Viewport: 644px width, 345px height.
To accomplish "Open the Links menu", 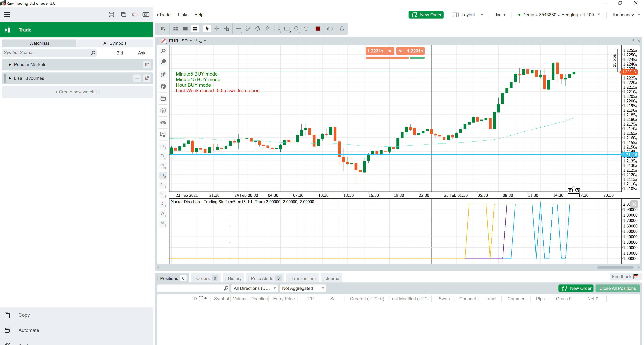I will [x=183, y=15].
